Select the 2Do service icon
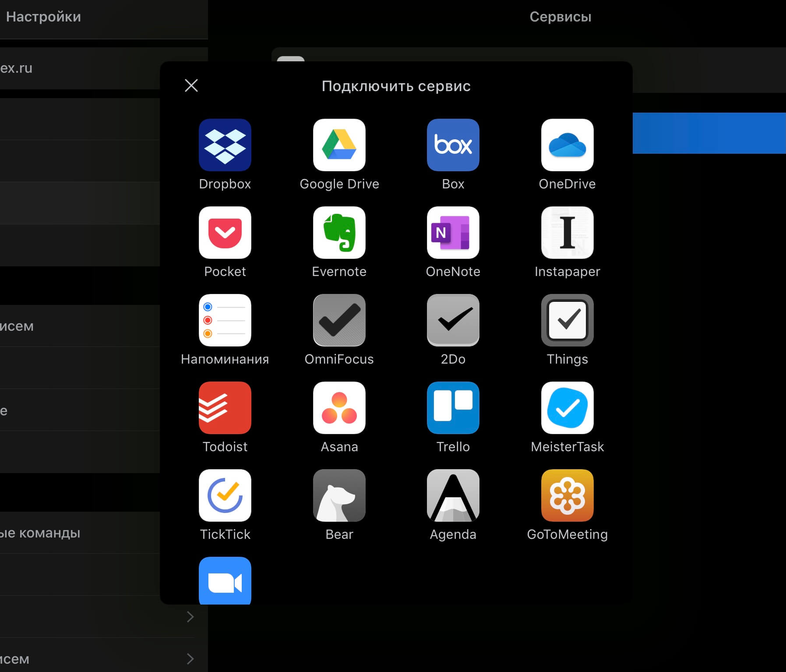Screen dimensions: 786x672 (x=453, y=320)
